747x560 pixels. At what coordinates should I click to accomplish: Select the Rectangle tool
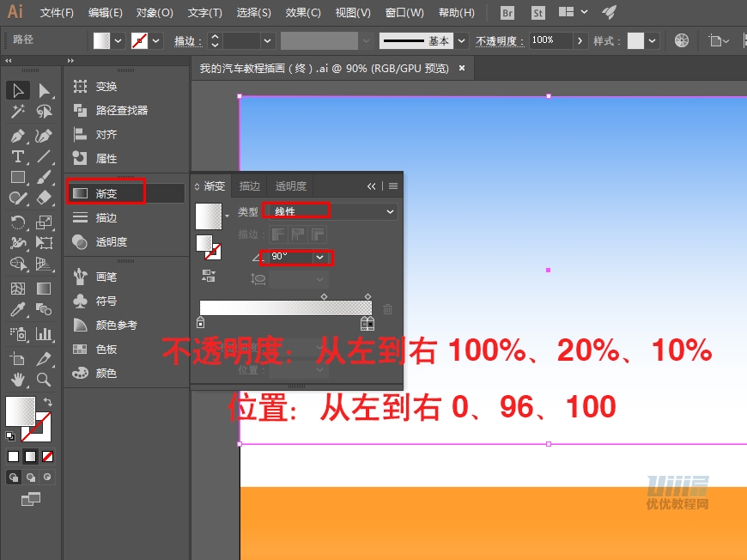coord(18,177)
